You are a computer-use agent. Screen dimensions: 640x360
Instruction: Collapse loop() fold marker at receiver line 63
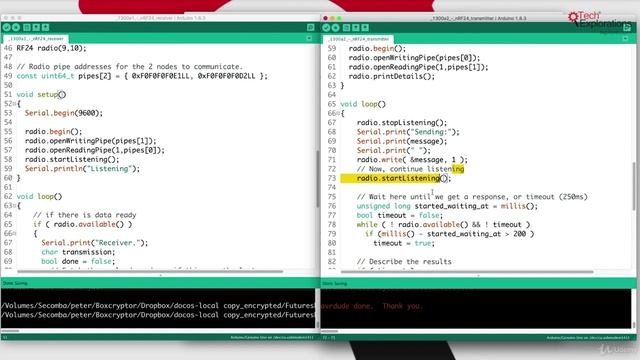pos(14,206)
